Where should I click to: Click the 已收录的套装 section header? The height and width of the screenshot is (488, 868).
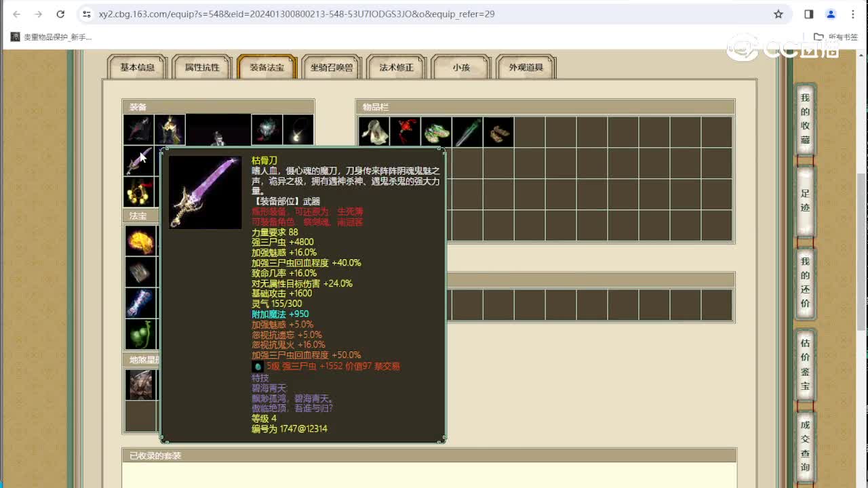429,455
